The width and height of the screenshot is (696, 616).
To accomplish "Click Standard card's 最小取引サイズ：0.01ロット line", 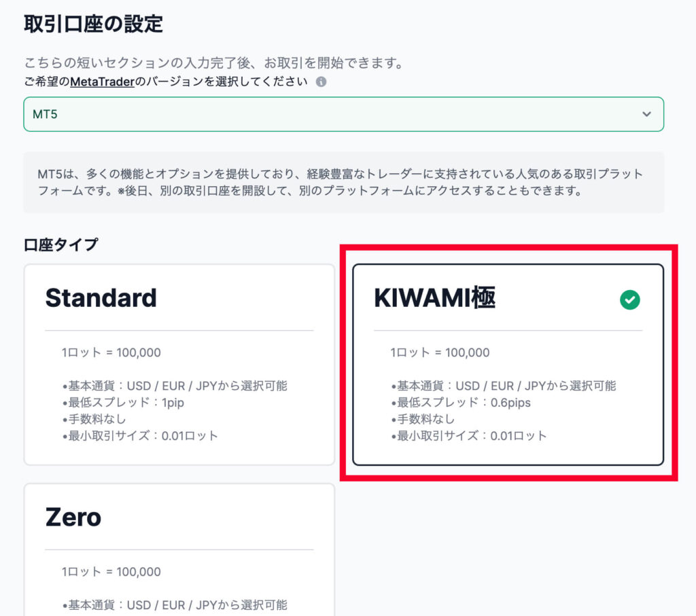I will click(140, 436).
